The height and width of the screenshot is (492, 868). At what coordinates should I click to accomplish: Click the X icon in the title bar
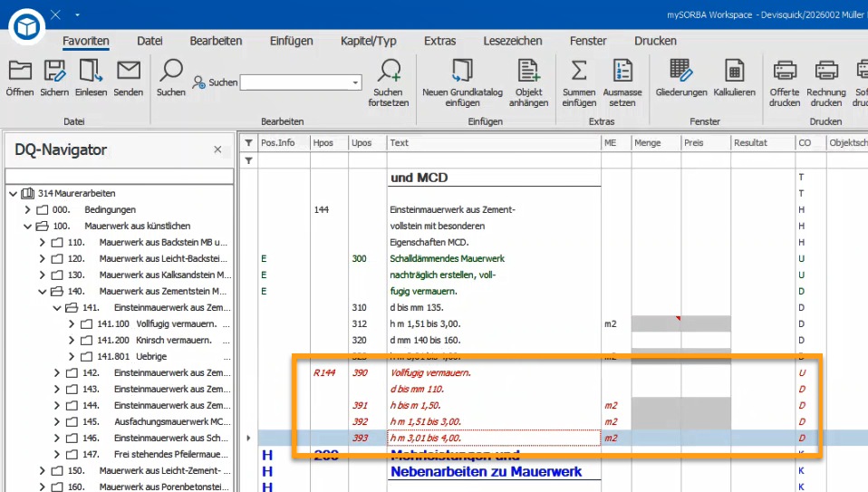pos(55,14)
